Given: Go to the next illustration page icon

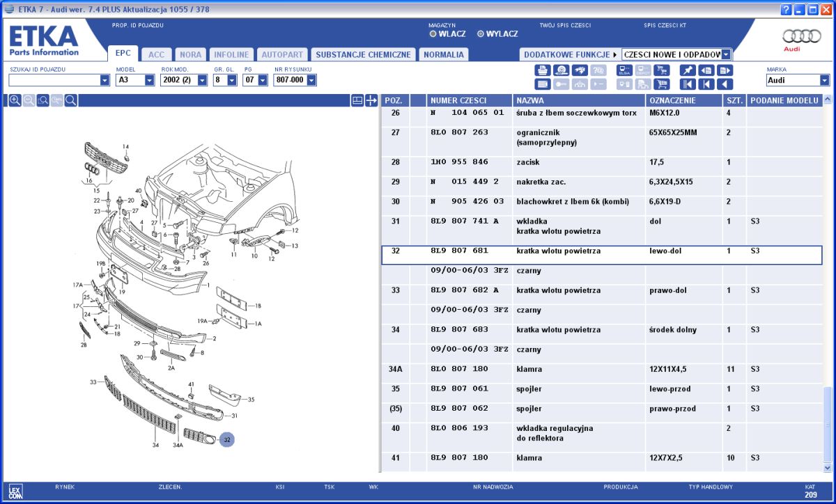Looking at the screenshot, I should pos(724,70).
